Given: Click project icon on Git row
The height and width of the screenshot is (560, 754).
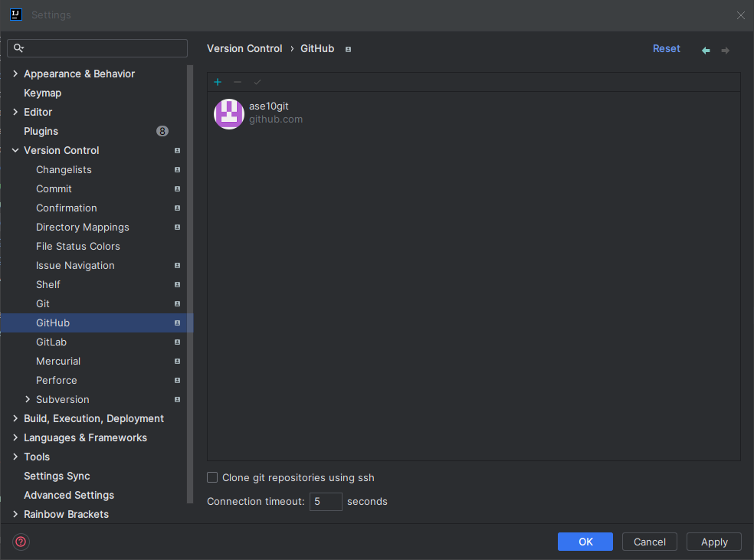Looking at the screenshot, I should click(x=178, y=304).
